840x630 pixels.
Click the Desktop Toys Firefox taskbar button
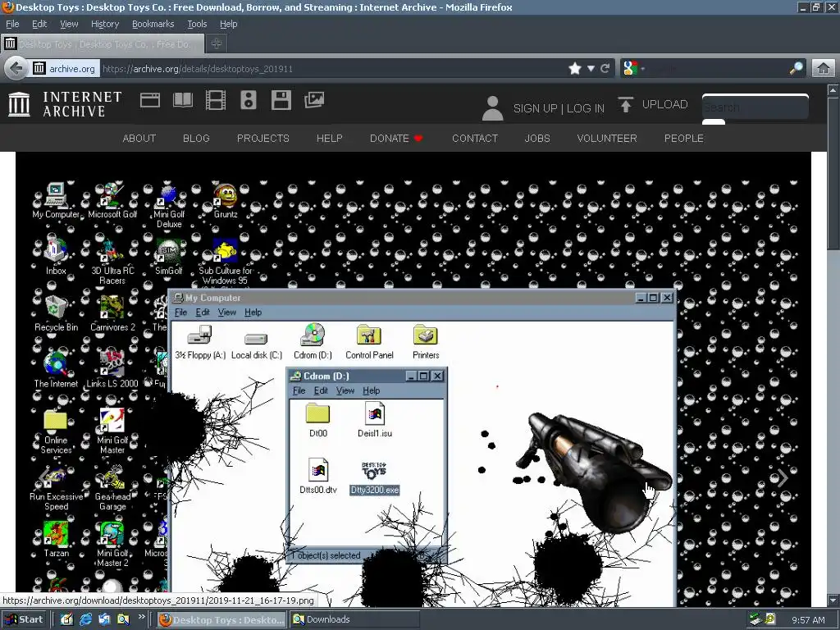click(221, 620)
